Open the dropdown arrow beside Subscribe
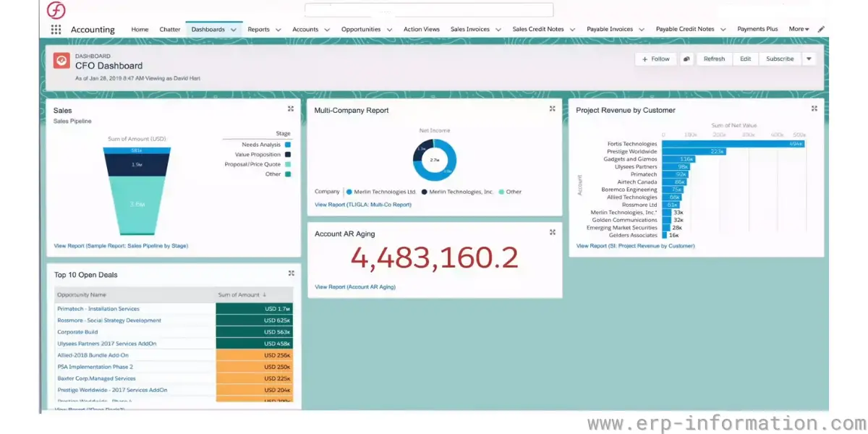Viewport: 868px width, 434px height. point(809,59)
